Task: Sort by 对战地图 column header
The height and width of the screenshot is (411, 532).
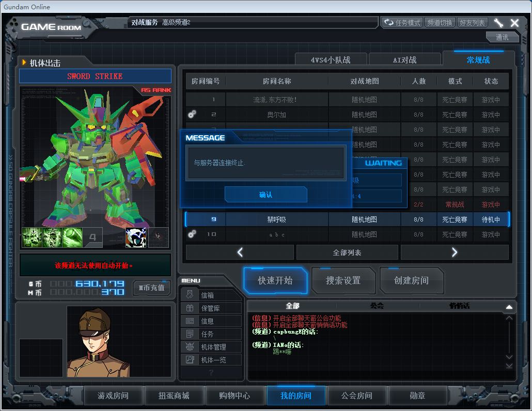Action: (x=365, y=81)
